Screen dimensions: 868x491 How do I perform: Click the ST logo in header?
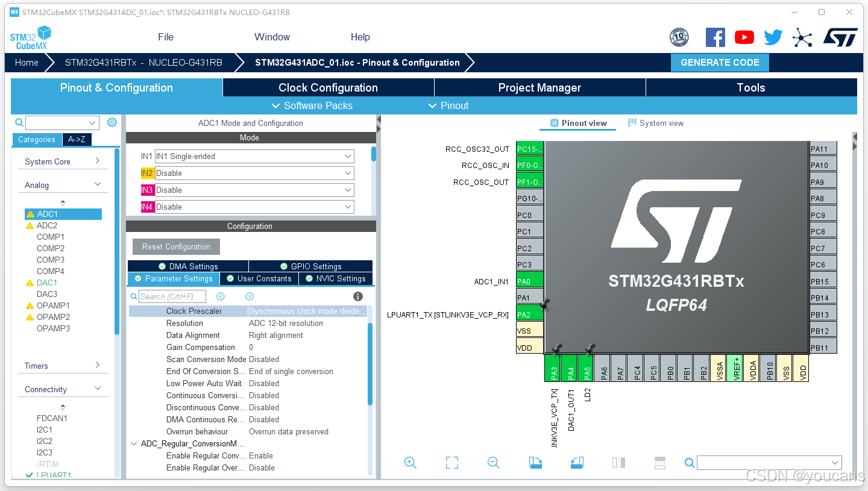click(x=840, y=37)
